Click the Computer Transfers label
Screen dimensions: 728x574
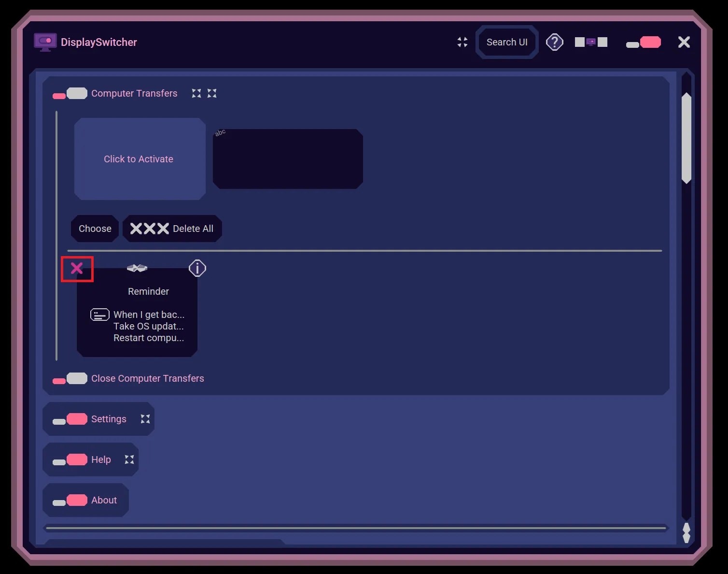[x=134, y=93]
